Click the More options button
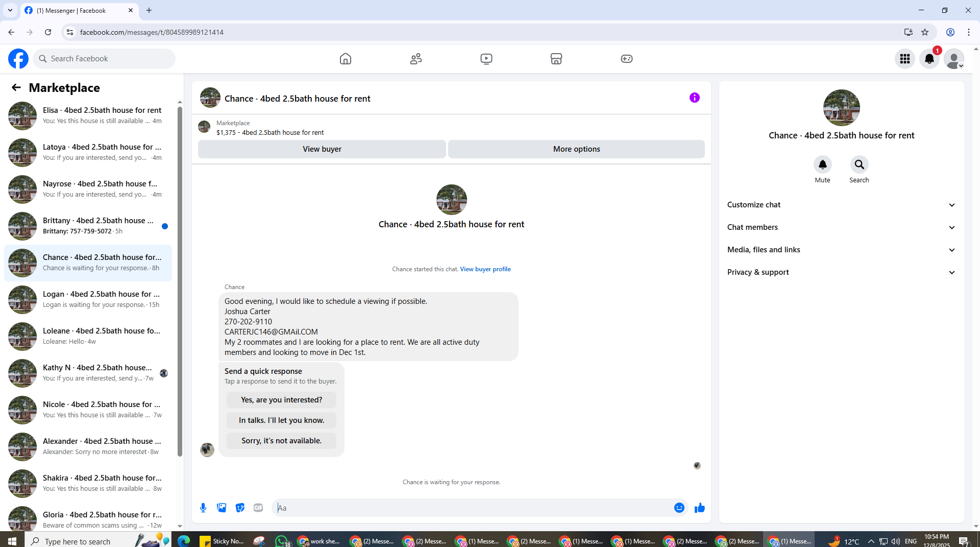This screenshot has width=980, height=547. click(576, 149)
